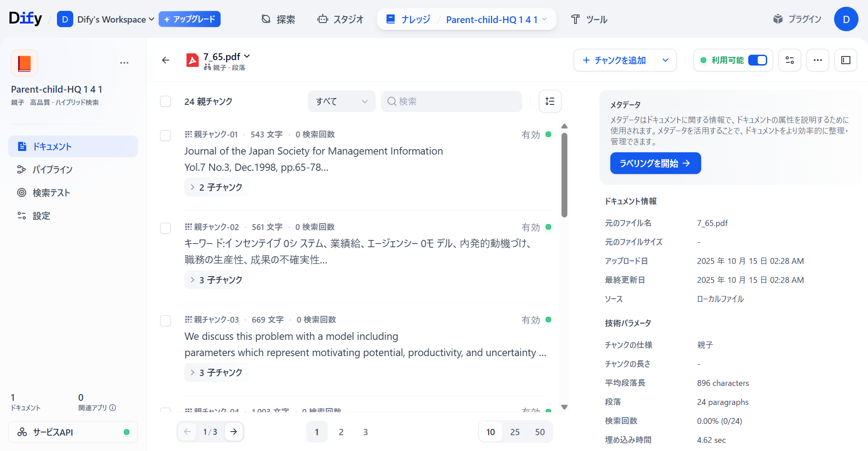Open knowledge base three-dot menu in sidebar

point(124,63)
